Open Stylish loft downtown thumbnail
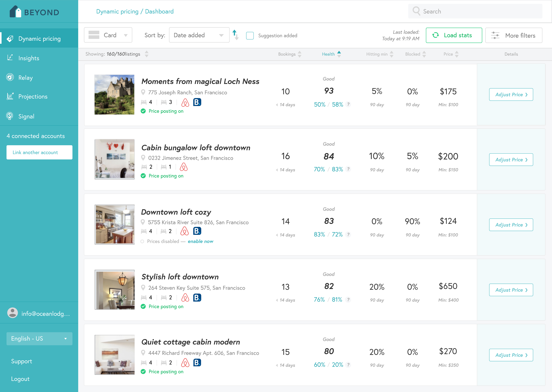This screenshot has width=552, height=392. point(114,290)
